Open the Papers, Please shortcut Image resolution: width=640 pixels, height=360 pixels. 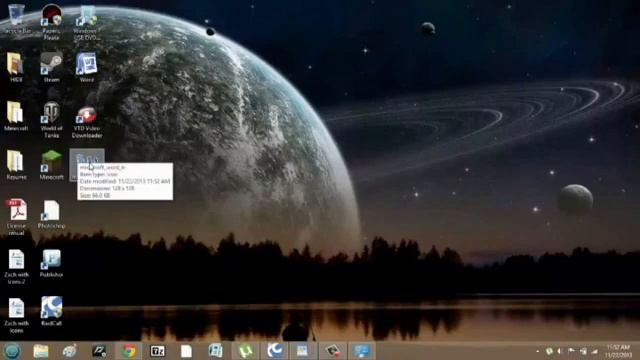(x=51, y=21)
